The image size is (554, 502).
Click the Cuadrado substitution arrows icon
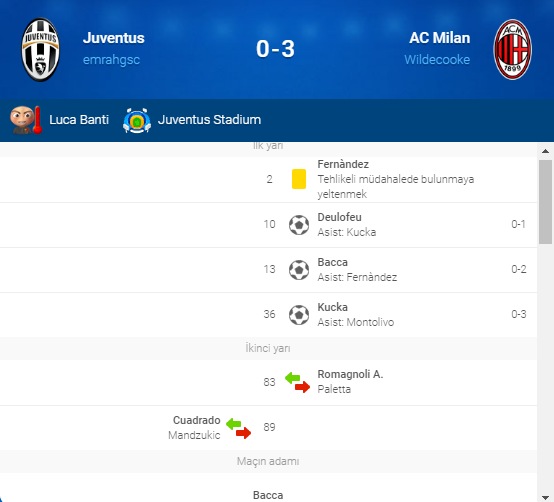238,428
